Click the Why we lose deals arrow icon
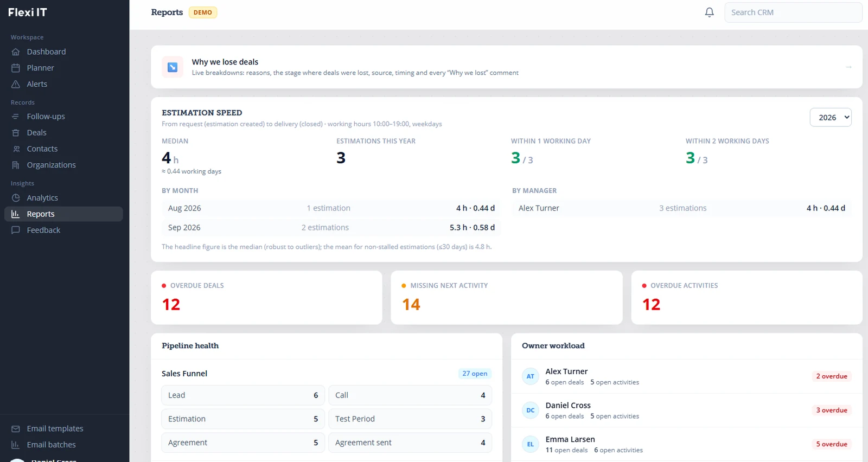The image size is (868, 462). pyautogui.click(x=173, y=67)
